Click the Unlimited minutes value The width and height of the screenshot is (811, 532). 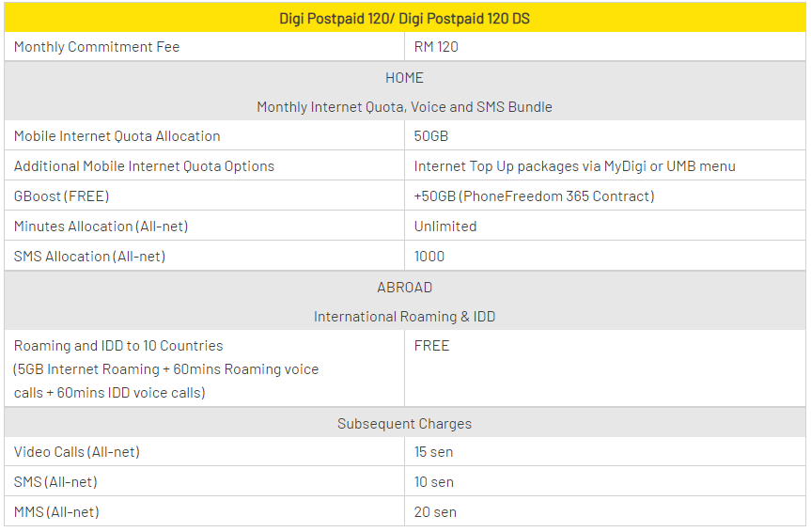pyautogui.click(x=444, y=227)
